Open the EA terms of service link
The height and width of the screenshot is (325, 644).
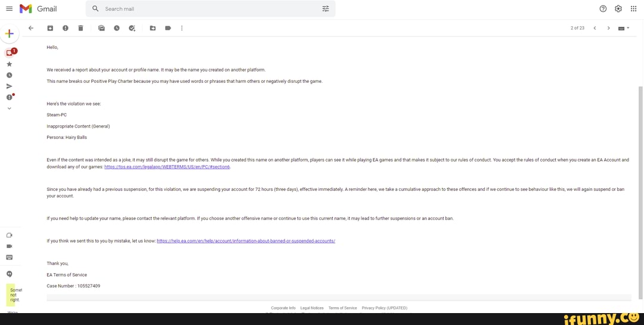click(167, 167)
